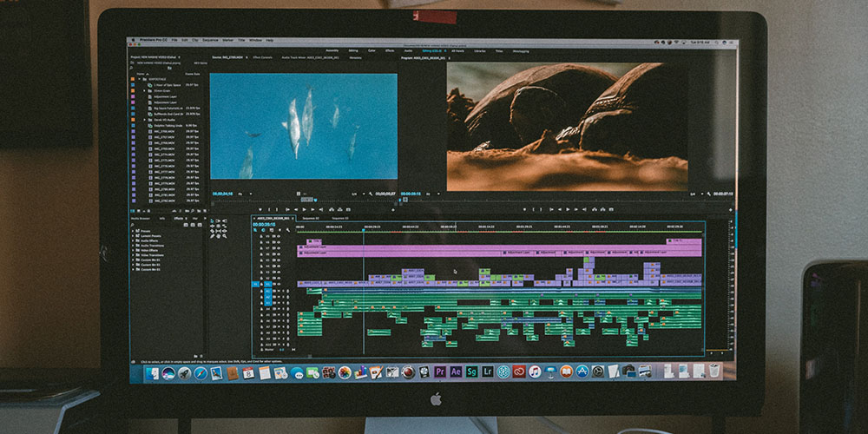Step forward one frame in Source monitor
Image resolution: width=868 pixels, height=434 pixels.
click(312, 210)
